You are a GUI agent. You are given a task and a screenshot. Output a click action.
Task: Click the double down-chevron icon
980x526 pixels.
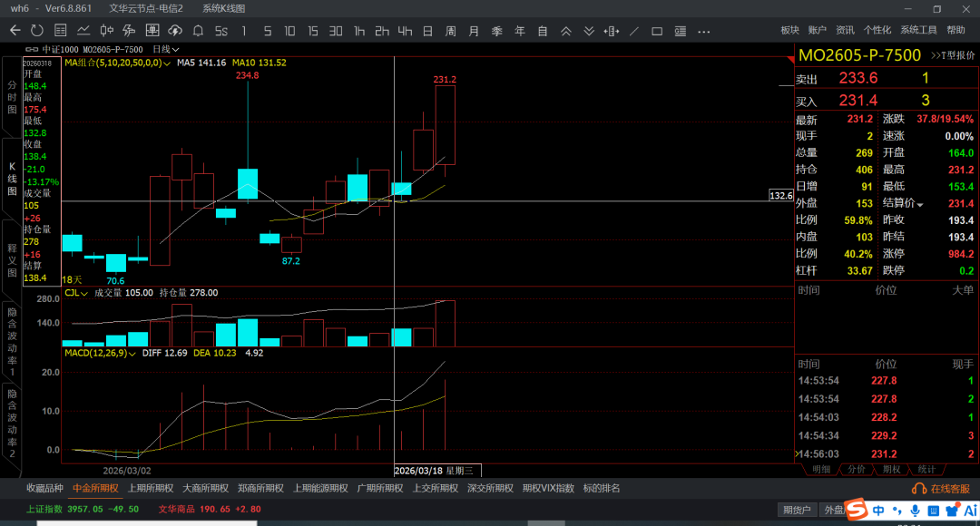point(589,31)
